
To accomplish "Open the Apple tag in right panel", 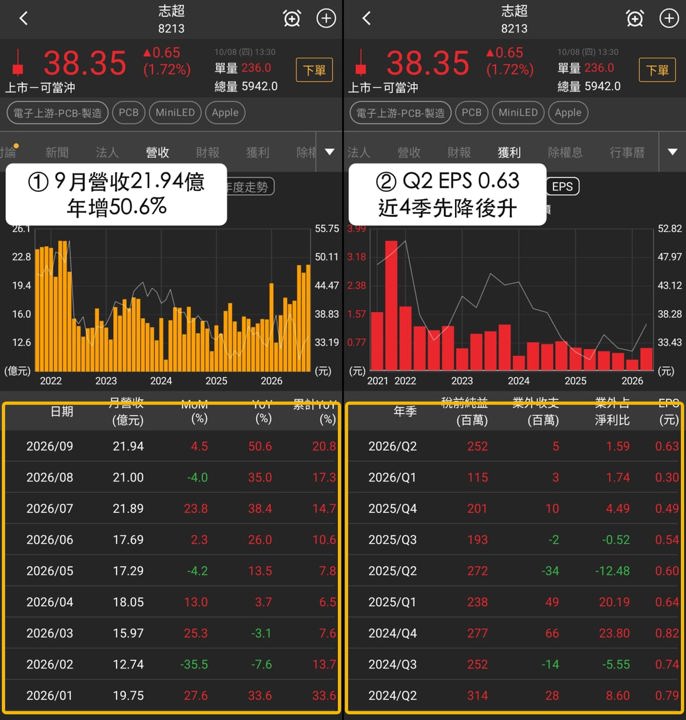I will pyautogui.click(x=568, y=113).
